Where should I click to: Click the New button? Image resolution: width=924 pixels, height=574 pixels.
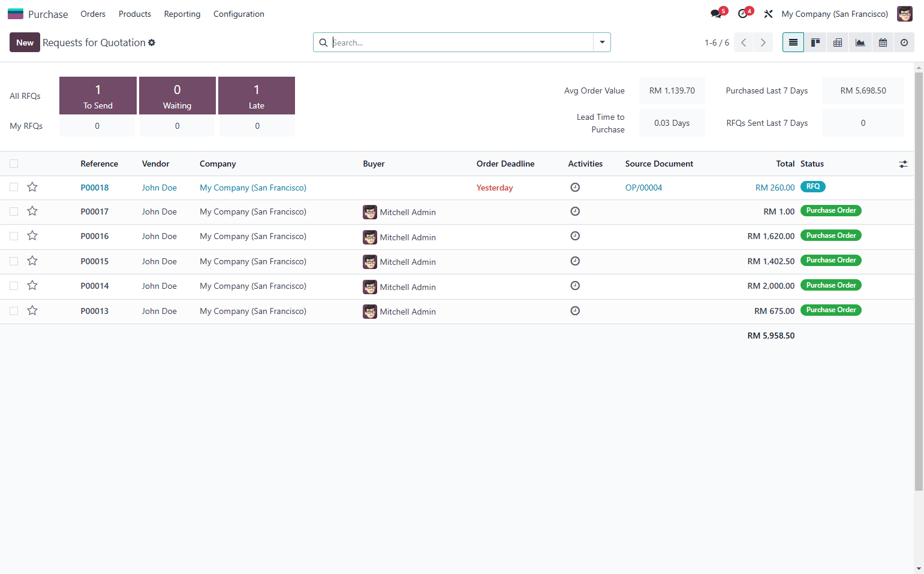pyautogui.click(x=25, y=43)
